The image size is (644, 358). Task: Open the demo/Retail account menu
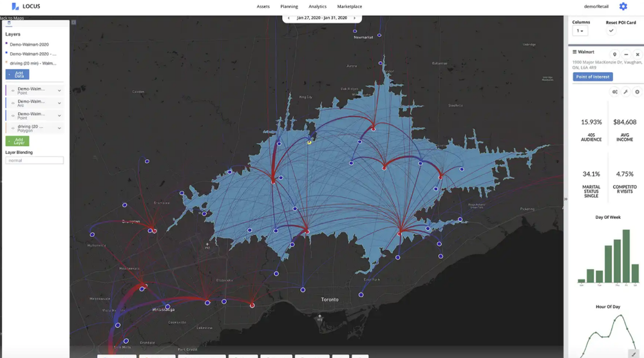tap(596, 6)
